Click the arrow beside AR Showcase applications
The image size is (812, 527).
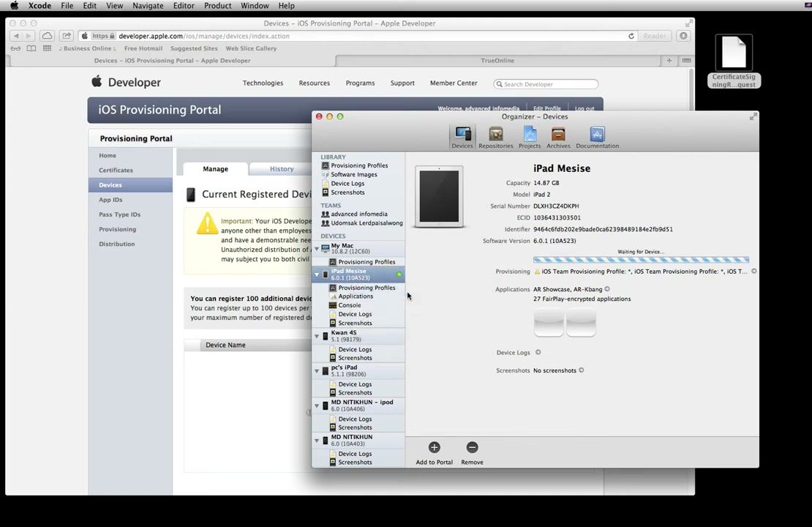(607, 289)
